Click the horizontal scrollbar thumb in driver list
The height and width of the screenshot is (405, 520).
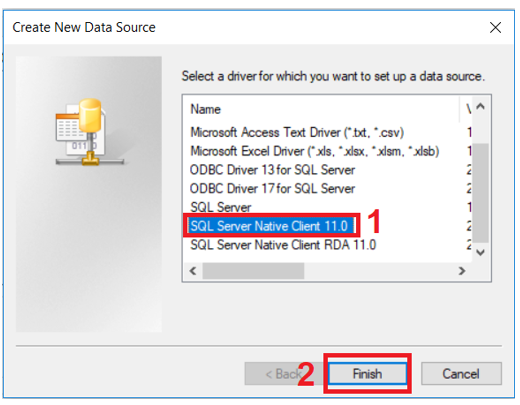click(253, 271)
